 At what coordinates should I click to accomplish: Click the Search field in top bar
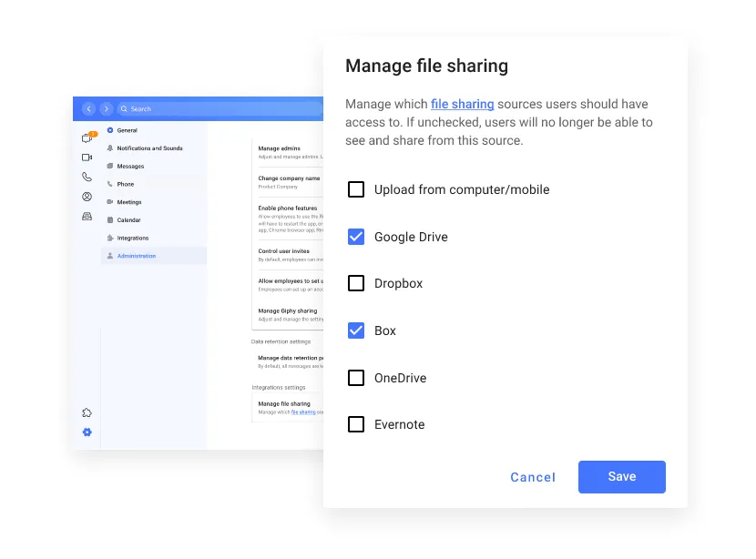pos(219,109)
